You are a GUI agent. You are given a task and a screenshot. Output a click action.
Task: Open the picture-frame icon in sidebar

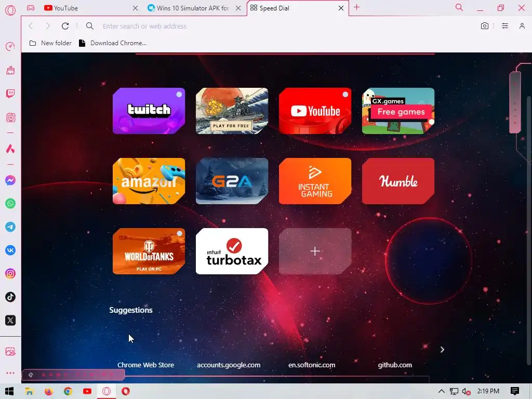10,352
